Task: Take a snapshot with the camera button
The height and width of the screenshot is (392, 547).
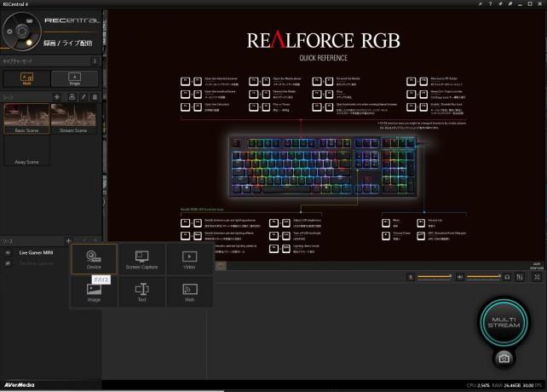Action: pos(504,359)
